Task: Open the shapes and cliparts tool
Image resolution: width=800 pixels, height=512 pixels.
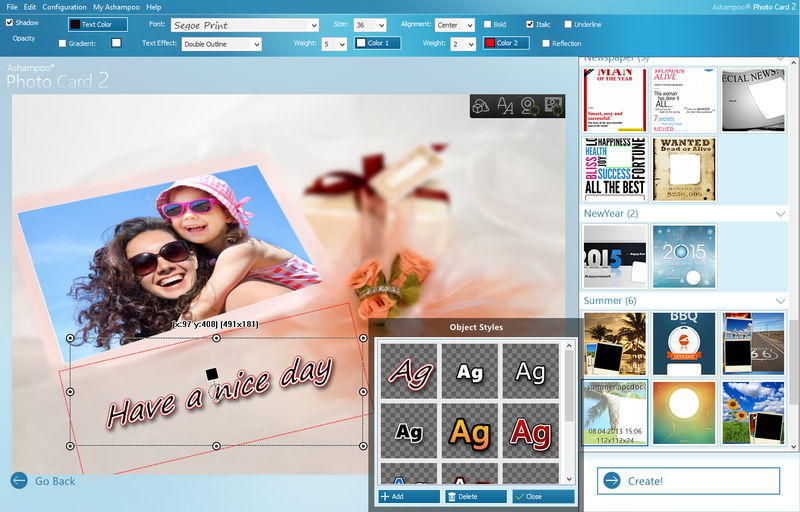Action: [481, 106]
